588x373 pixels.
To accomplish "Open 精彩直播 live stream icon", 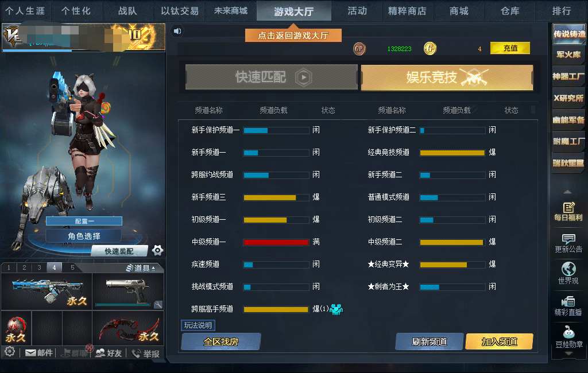I will click(568, 306).
